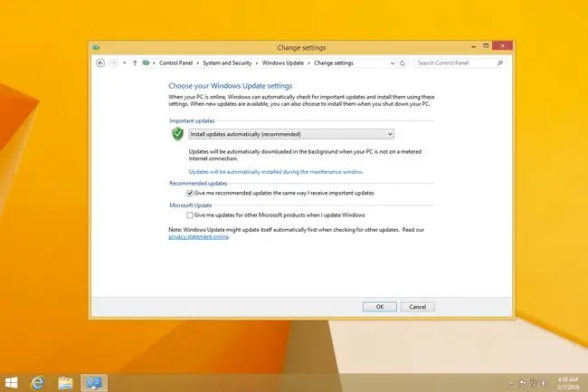Open the Windows Start button
Viewport: 588px width, 392px height.
pyautogui.click(x=11, y=383)
